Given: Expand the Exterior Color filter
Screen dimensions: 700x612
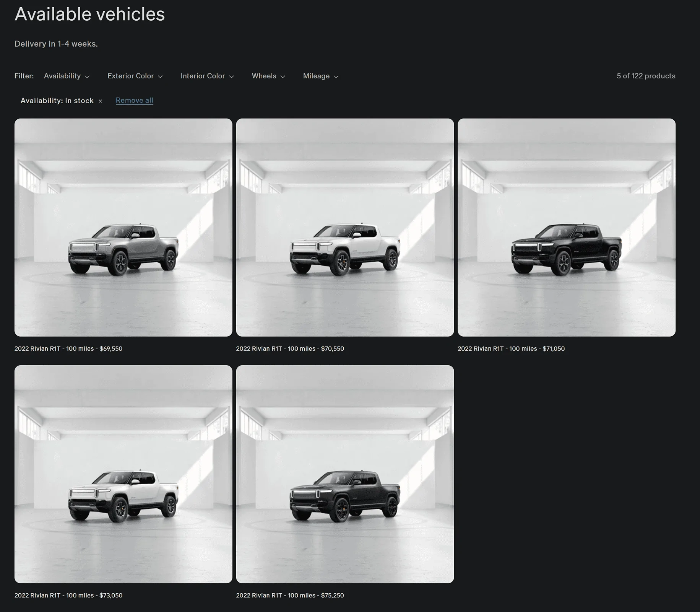Looking at the screenshot, I should point(135,76).
